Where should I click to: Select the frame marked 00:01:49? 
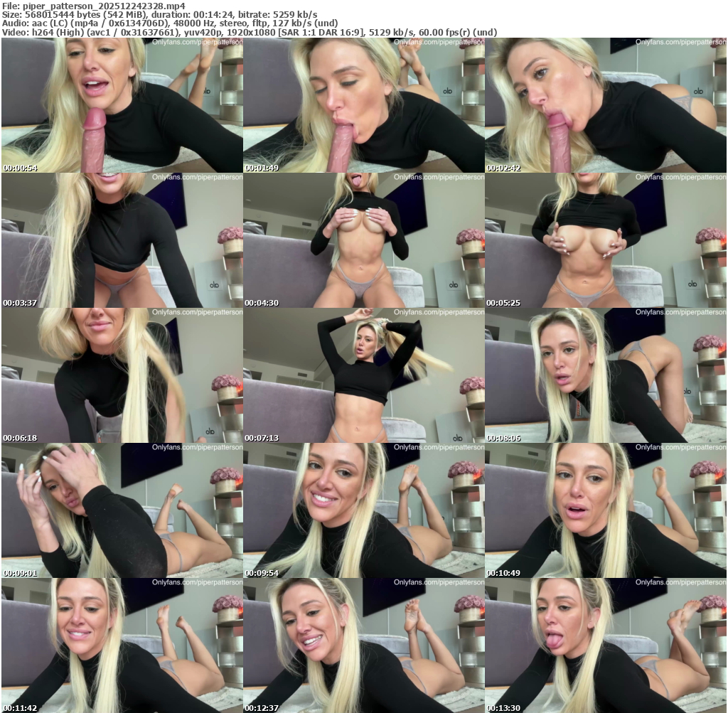coord(363,105)
